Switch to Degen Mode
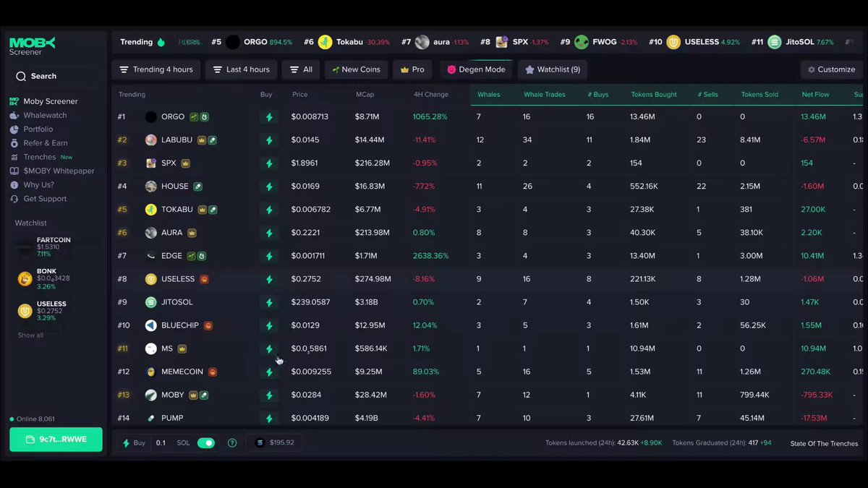This screenshot has width=868, height=488. pos(476,69)
